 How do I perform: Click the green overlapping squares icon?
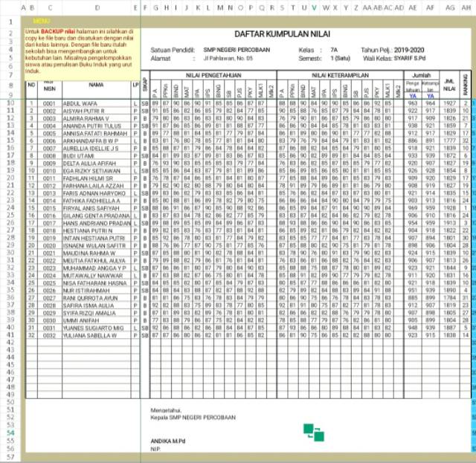coord(313,431)
